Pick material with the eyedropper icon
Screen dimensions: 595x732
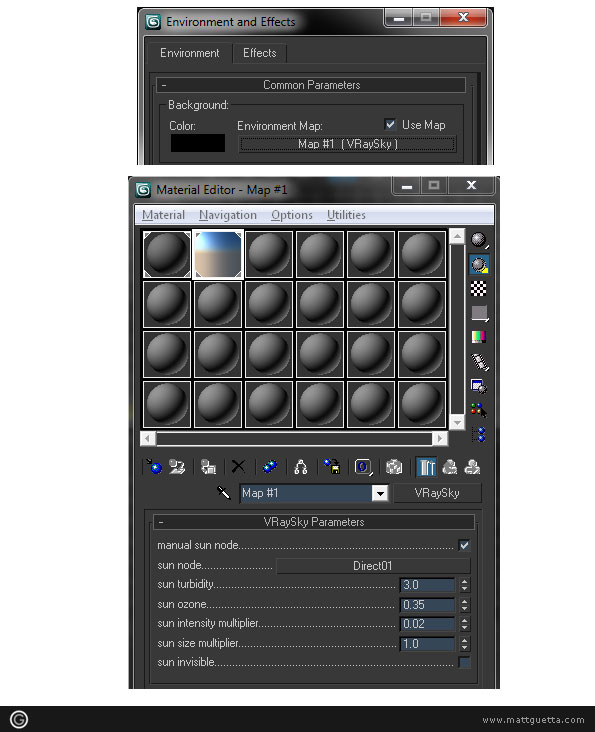(x=224, y=493)
